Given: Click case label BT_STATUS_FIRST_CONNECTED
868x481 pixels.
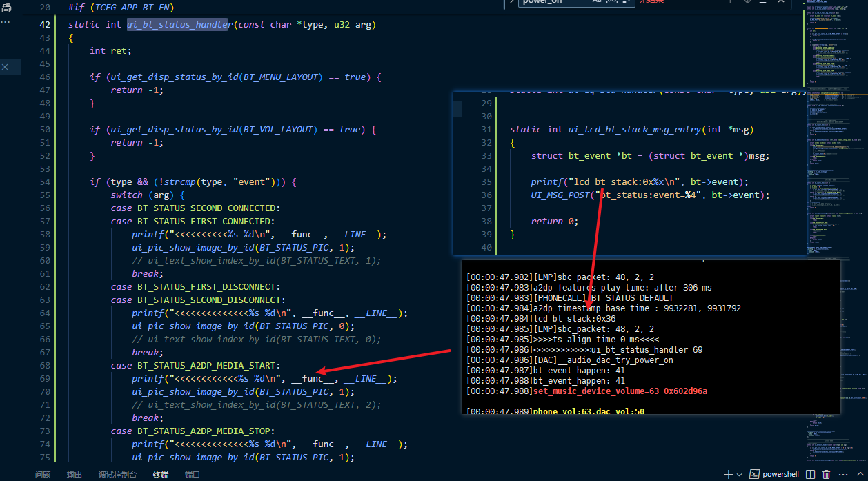Looking at the screenshot, I should pos(204,222).
